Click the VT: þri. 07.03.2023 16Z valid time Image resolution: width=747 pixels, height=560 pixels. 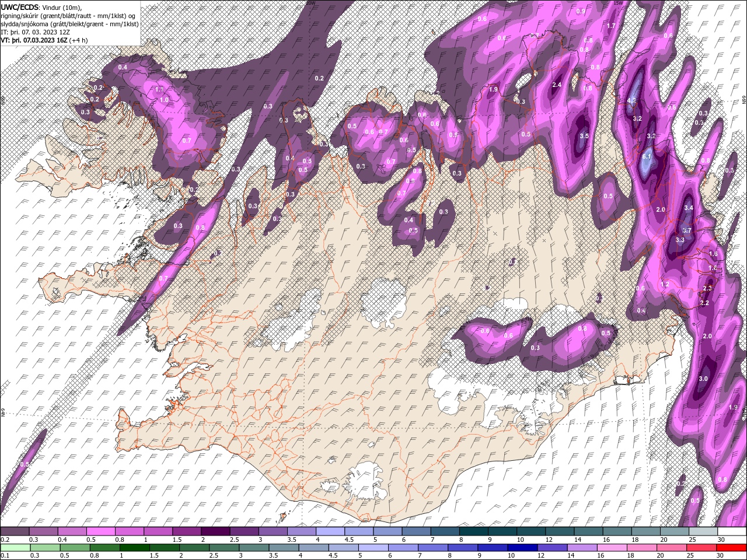point(34,40)
